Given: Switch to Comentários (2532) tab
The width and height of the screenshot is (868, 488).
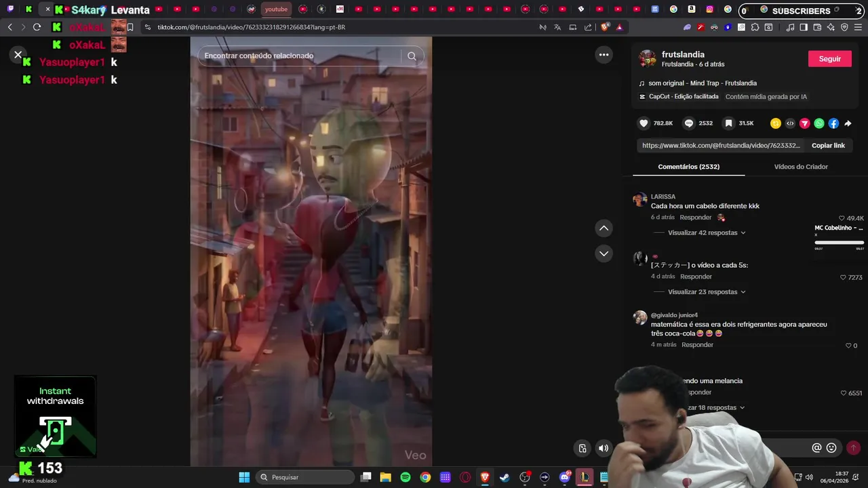Looking at the screenshot, I should 688,167.
